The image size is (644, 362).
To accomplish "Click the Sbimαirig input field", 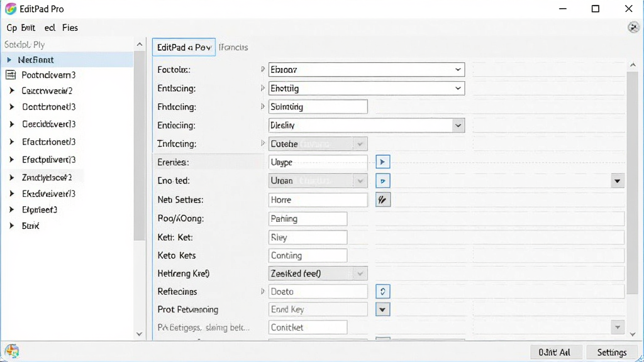I will tap(318, 107).
